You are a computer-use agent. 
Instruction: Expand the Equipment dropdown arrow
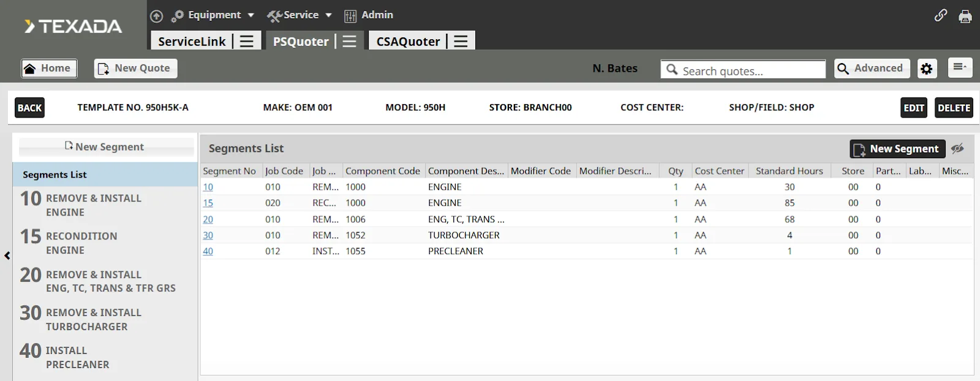(251, 15)
